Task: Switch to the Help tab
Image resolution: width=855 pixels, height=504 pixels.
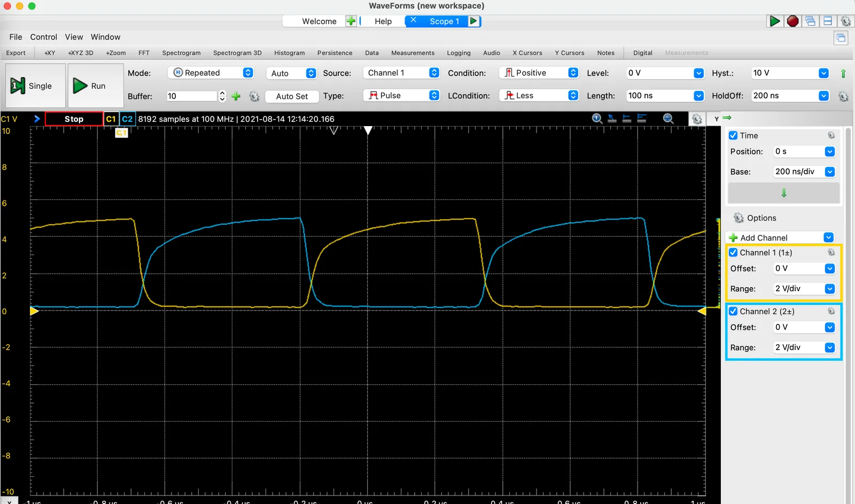Action: 383,21
